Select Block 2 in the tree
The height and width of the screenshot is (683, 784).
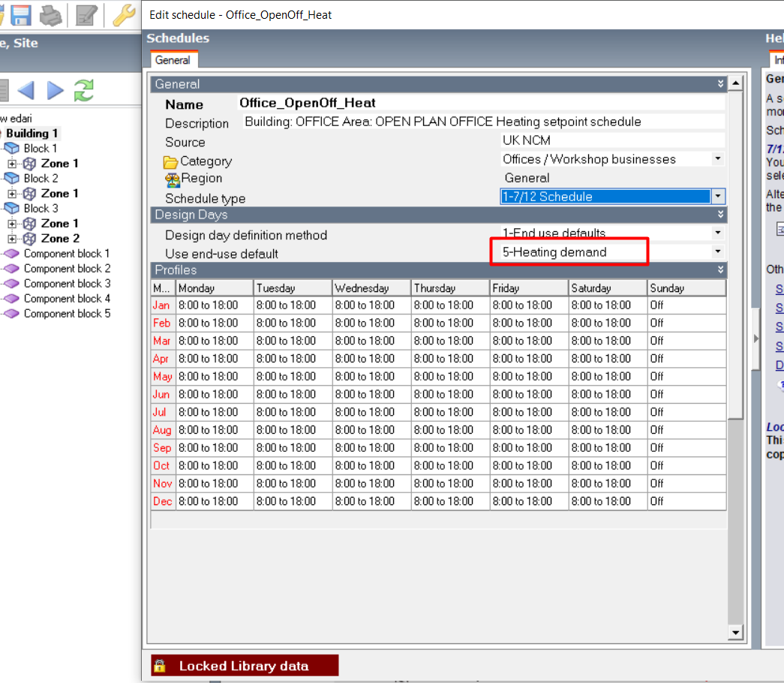pyautogui.click(x=41, y=178)
